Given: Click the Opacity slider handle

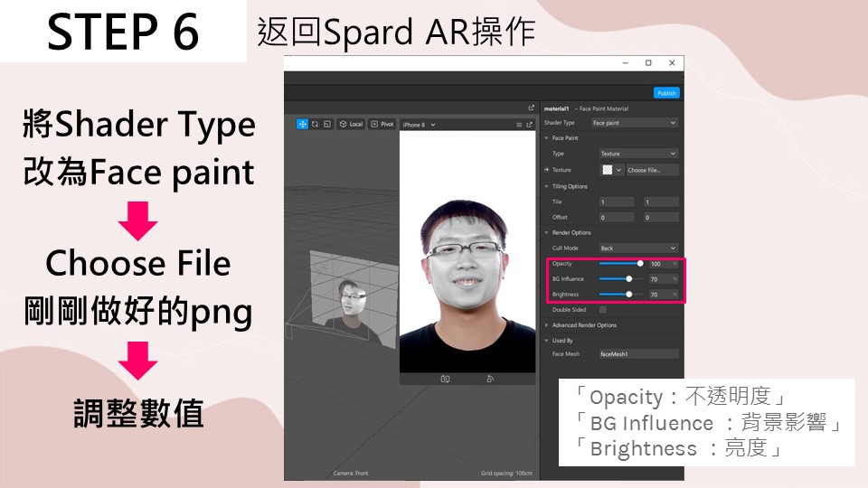Looking at the screenshot, I should 640,263.
